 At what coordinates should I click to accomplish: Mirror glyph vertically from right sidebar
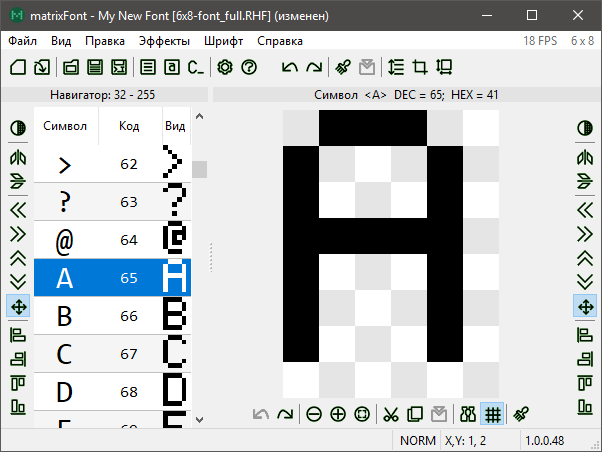[x=585, y=181]
